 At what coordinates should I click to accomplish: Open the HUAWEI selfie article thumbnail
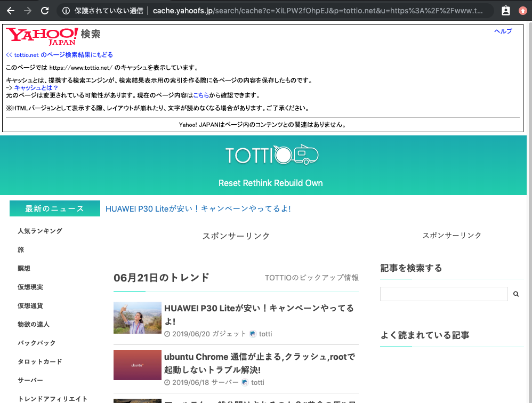click(x=138, y=318)
